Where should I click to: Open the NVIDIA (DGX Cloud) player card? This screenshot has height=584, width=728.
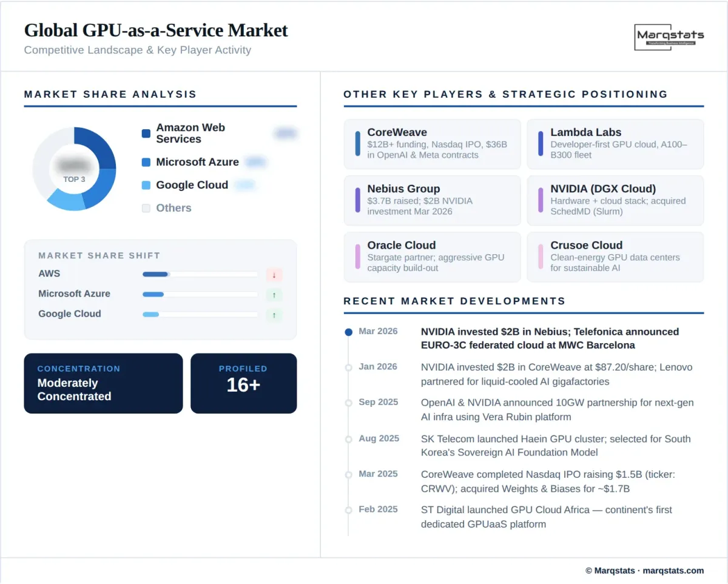coord(615,200)
